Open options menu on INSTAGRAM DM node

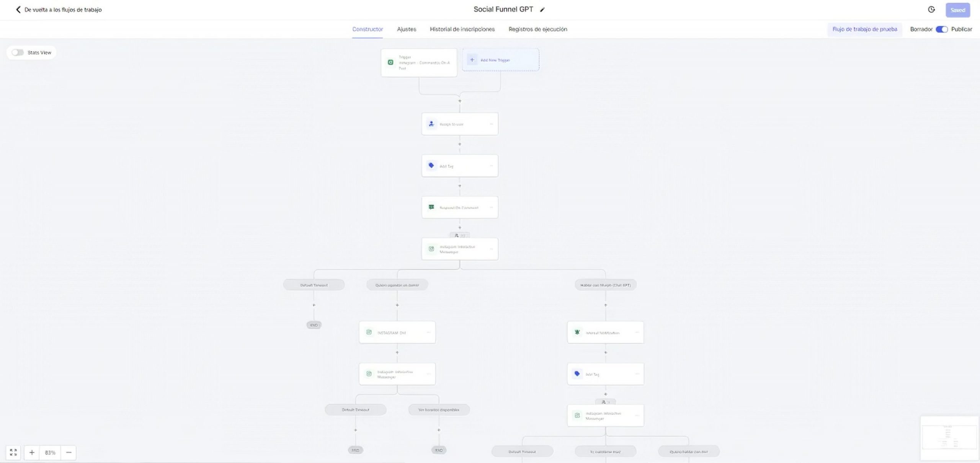(x=428, y=333)
